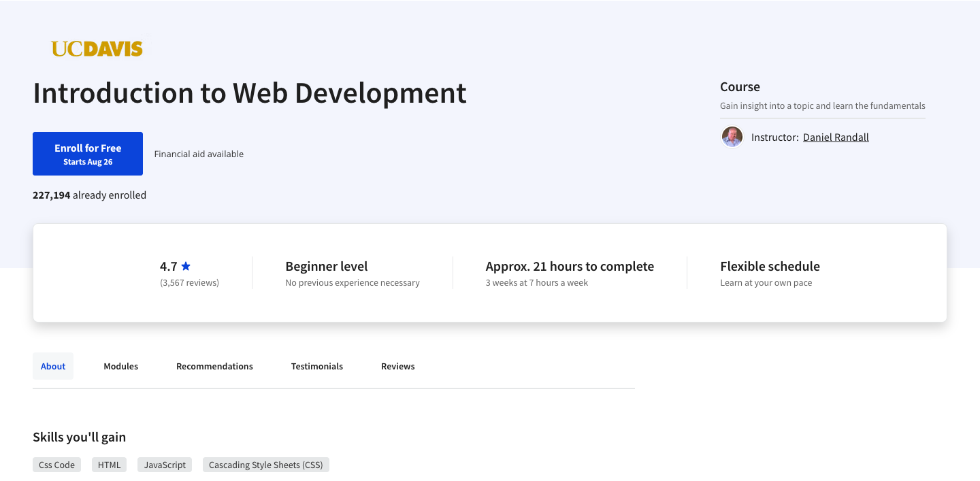Viewport: 980px width, 481px height.
Task: Click the Enroll for Free button
Action: click(x=87, y=153)
